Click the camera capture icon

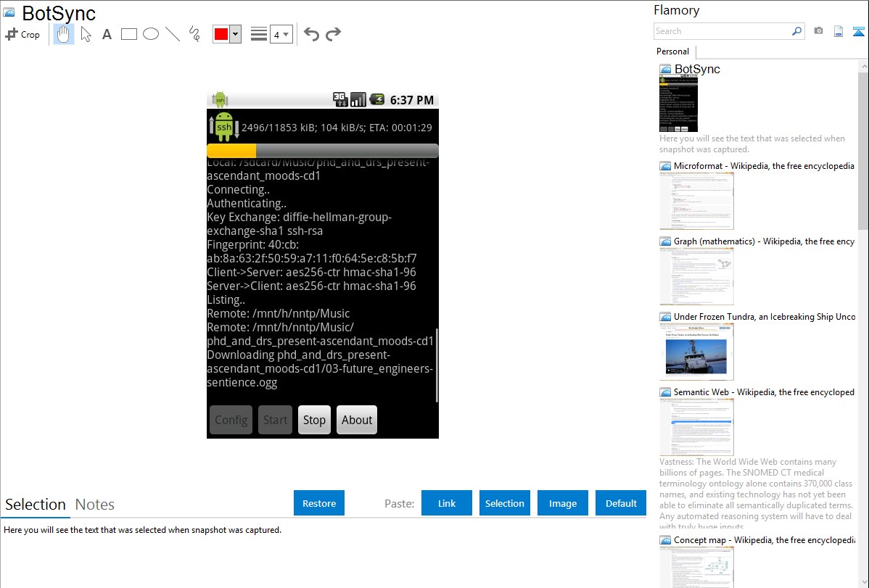(x=818, y=31)
